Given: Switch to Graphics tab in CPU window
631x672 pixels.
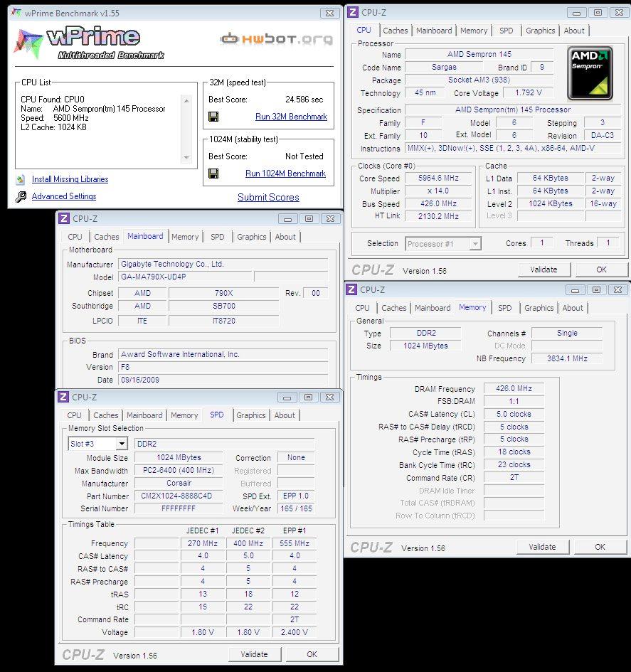Looking at the screenshot, I should coord(540,31).
